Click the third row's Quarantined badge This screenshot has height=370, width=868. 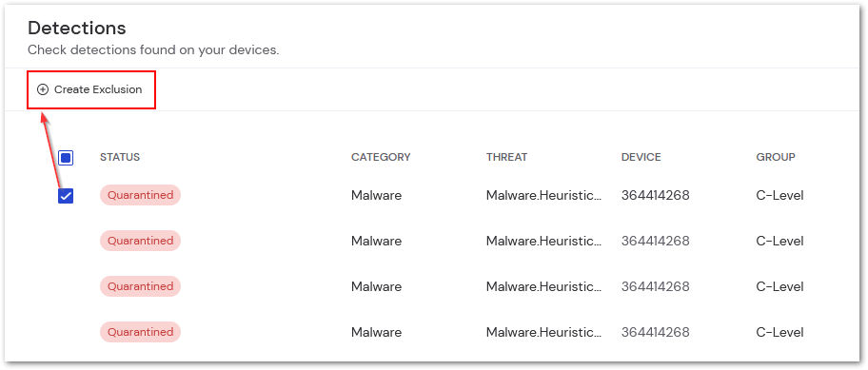click(x=140, y=286)
